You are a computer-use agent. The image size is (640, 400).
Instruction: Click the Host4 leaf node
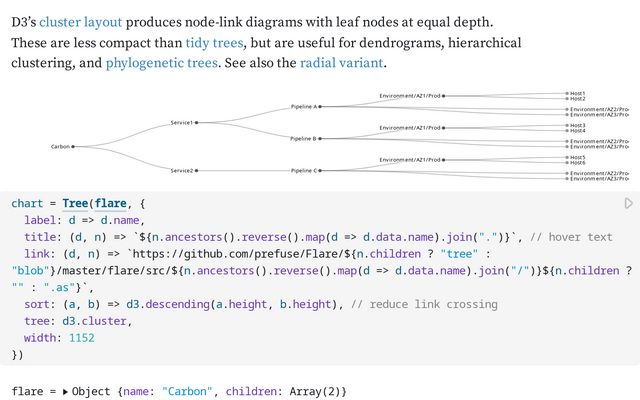576,131
